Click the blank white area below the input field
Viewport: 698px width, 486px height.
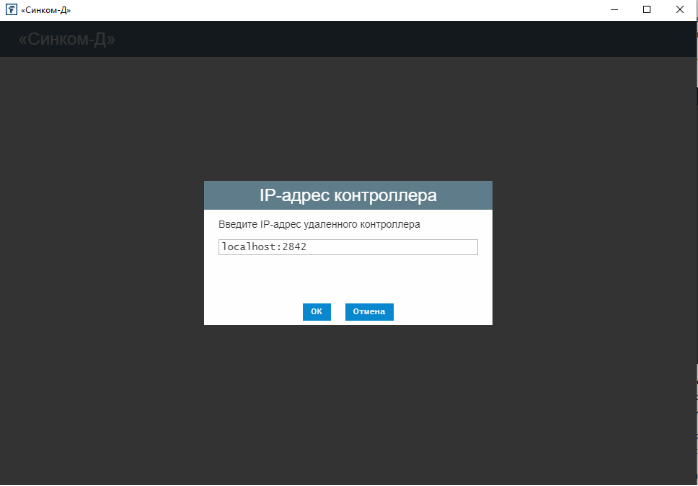347,278
